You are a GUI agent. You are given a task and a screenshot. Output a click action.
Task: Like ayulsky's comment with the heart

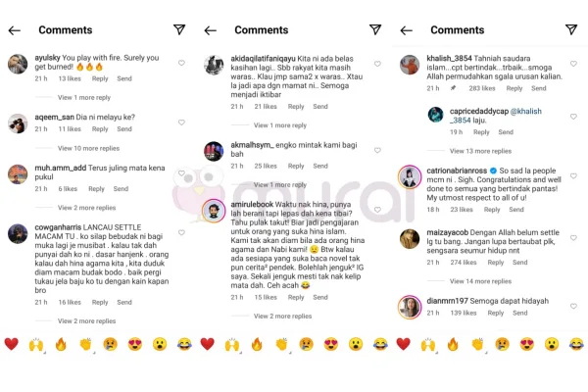181,63
